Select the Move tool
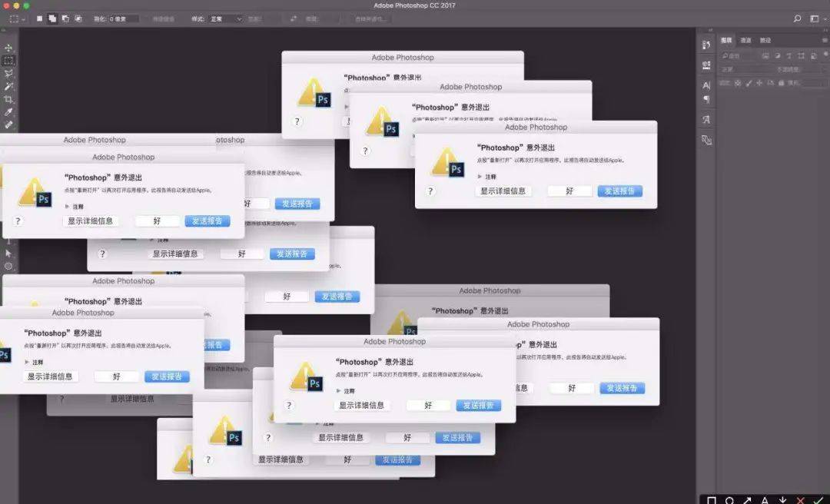Image resolution: width=830 pixels, height=504 pixels. pos(8,48)
